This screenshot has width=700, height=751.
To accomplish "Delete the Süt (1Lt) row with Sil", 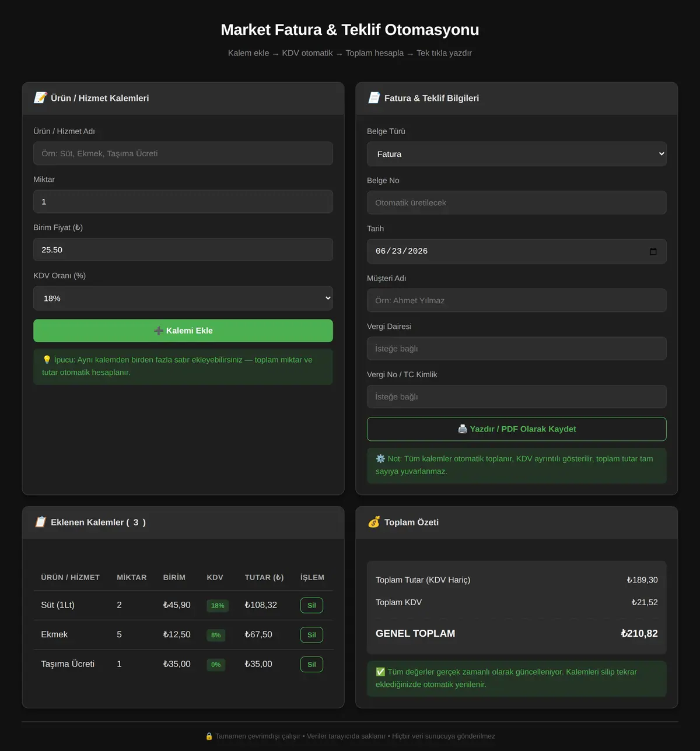I will (311, 605).
